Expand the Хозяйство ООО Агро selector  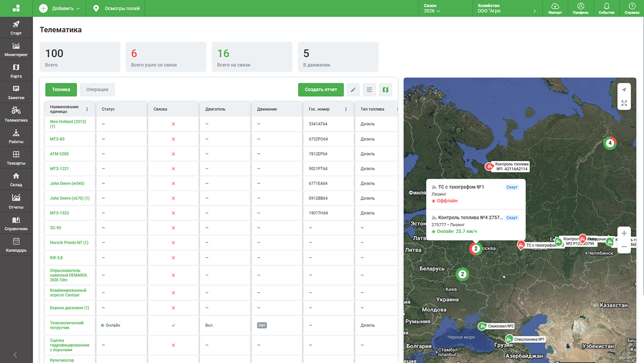506,8
